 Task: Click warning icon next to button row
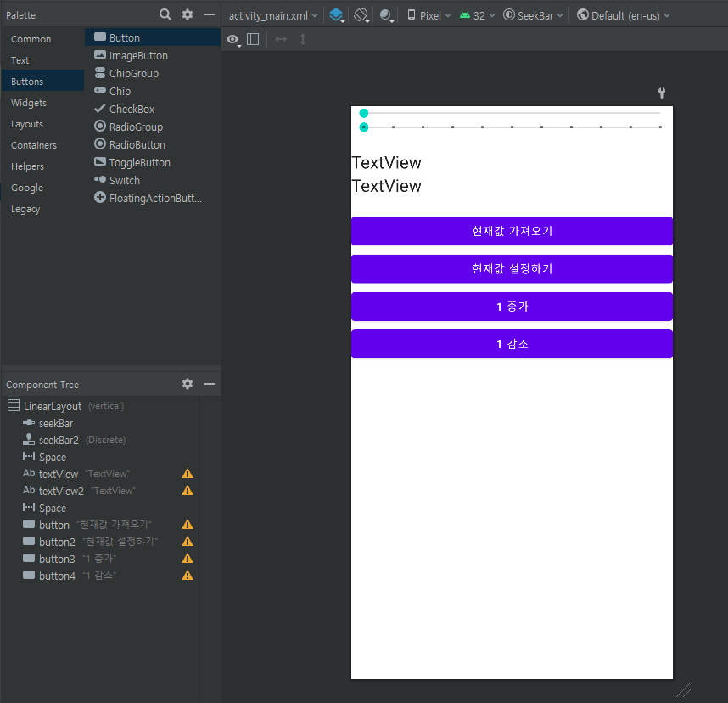(x=188, y=524)
